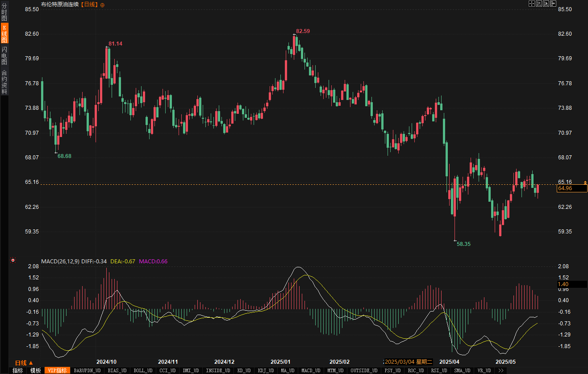Click the DEA:-0.67 value
Viewport: 588px width, 374px height.
pyautogui.click(x=123, y=261)
